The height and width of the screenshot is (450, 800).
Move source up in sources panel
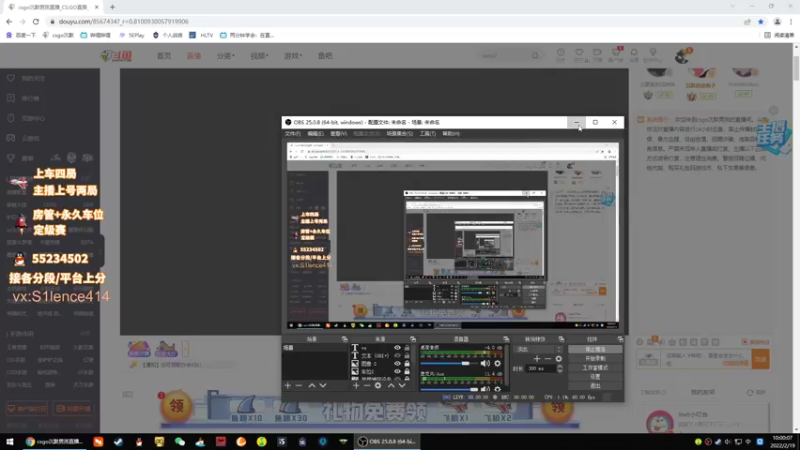391,386
